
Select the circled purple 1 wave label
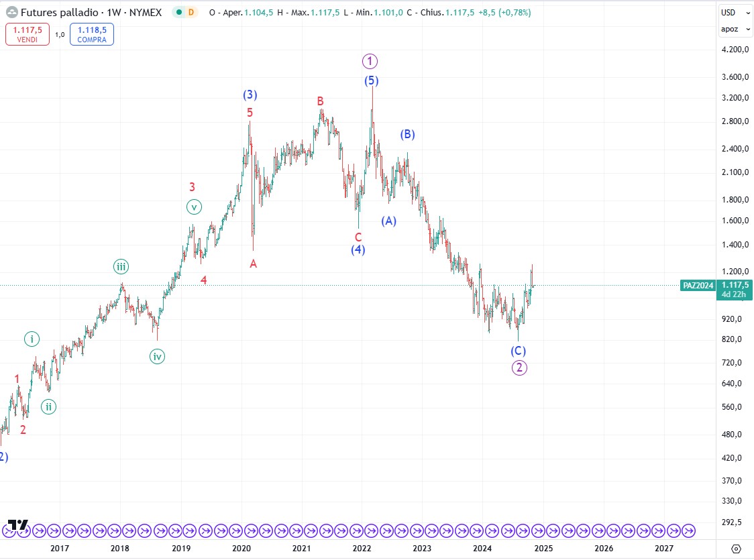click(x=370, y=61)
